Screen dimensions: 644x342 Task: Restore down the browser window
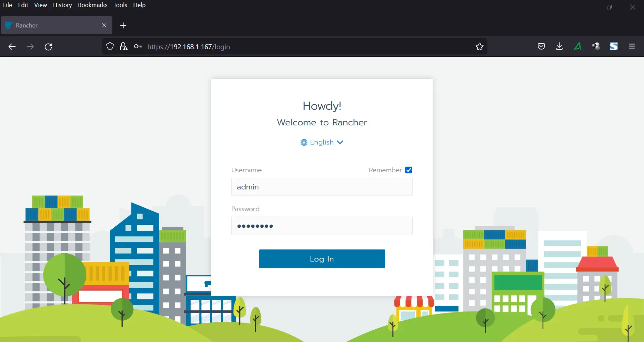609,7
